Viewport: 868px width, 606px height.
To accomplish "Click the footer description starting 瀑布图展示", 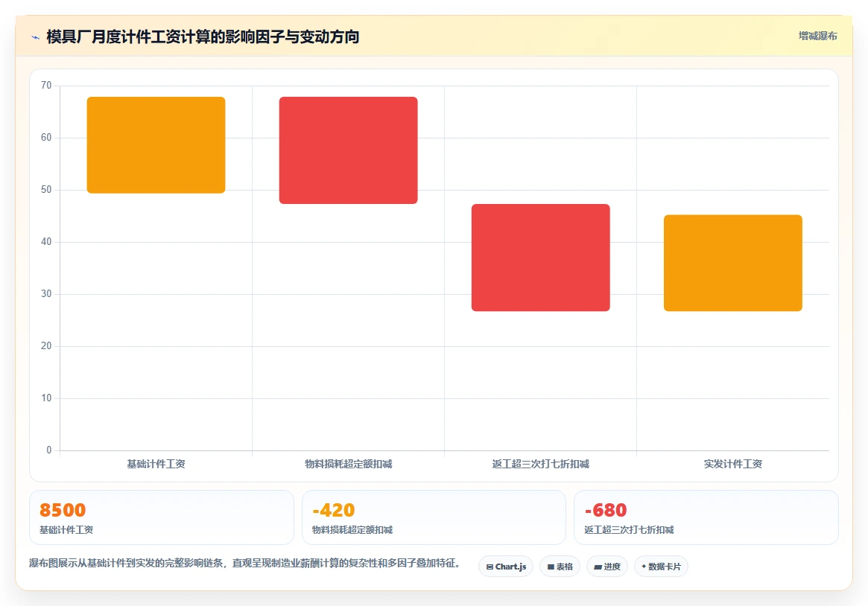I will coord(244,563).
